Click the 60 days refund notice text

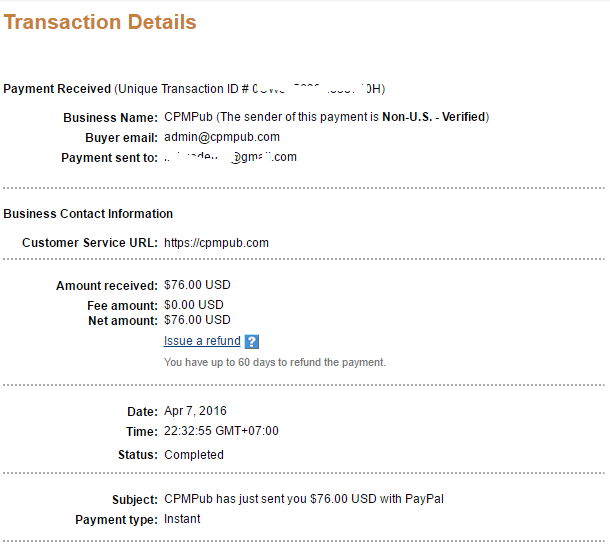(x=275, y=362)
